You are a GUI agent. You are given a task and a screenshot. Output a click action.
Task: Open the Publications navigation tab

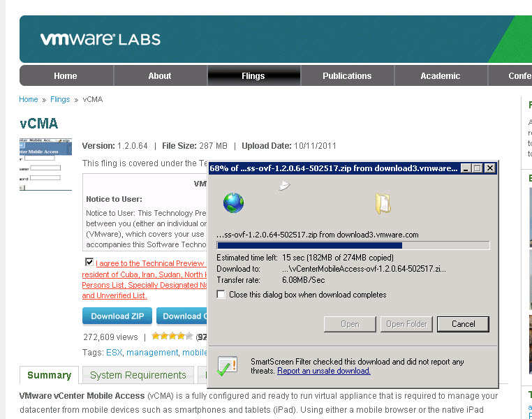click(x=347, y=75)
